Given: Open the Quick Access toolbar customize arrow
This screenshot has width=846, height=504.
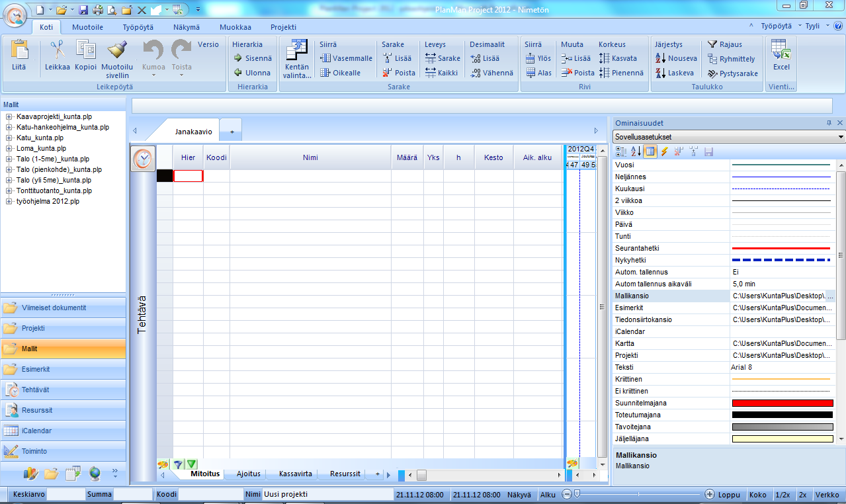Looking at the screenshot, I should pos(198,10).
